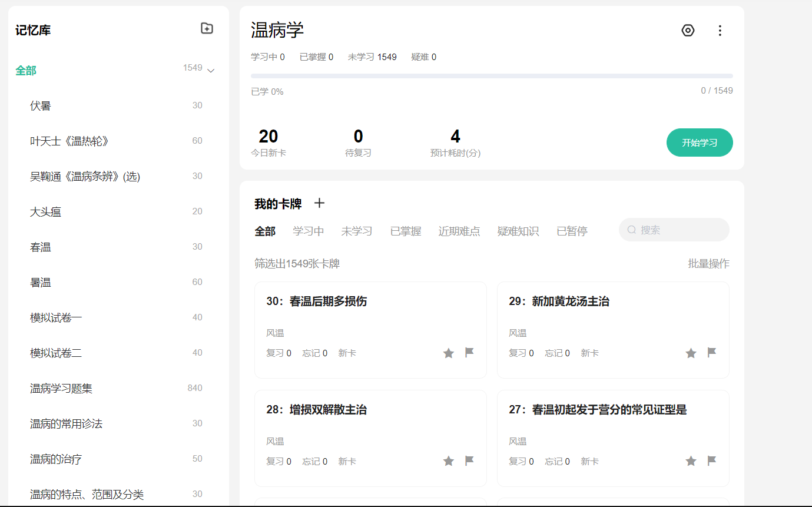Image resolution: width=812 pixels, height=507 pixels.
Task: Click the 预计耗时(分) value
Action: [455, 137]
